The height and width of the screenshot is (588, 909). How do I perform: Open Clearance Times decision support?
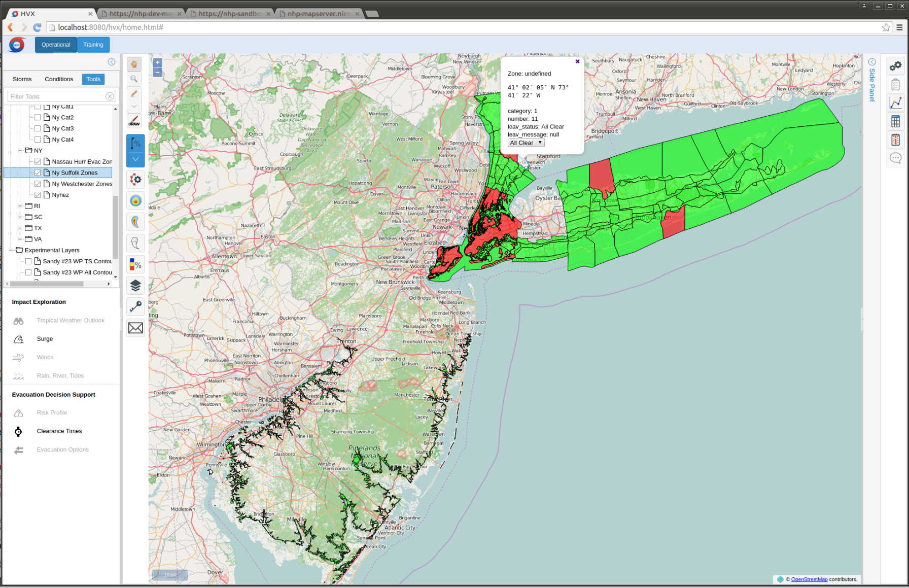coord(59,431)
